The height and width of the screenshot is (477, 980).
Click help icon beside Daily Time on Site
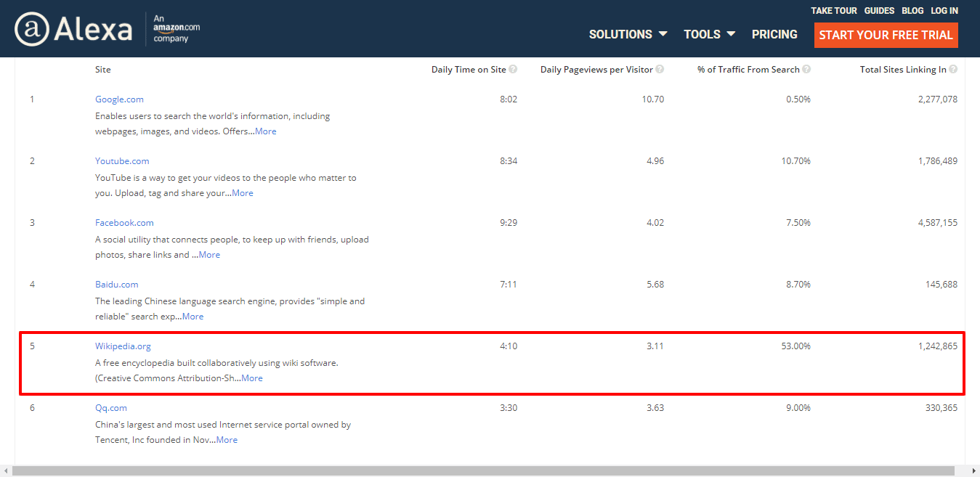[513, 70]
